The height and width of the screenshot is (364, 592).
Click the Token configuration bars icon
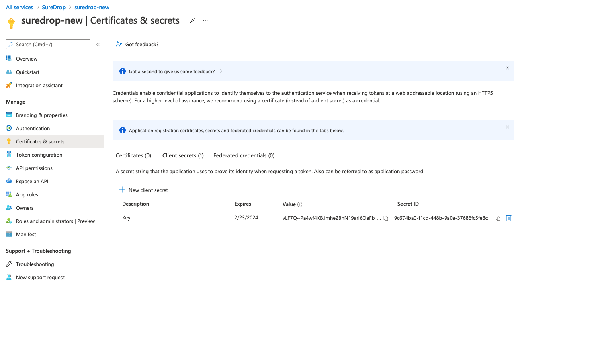click(x=9, y=155)
